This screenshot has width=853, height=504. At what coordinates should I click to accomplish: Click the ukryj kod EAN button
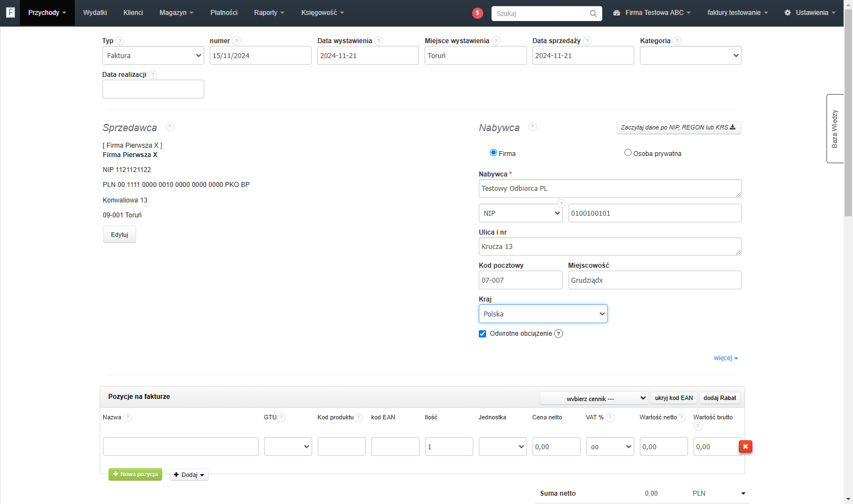point(674,398)
